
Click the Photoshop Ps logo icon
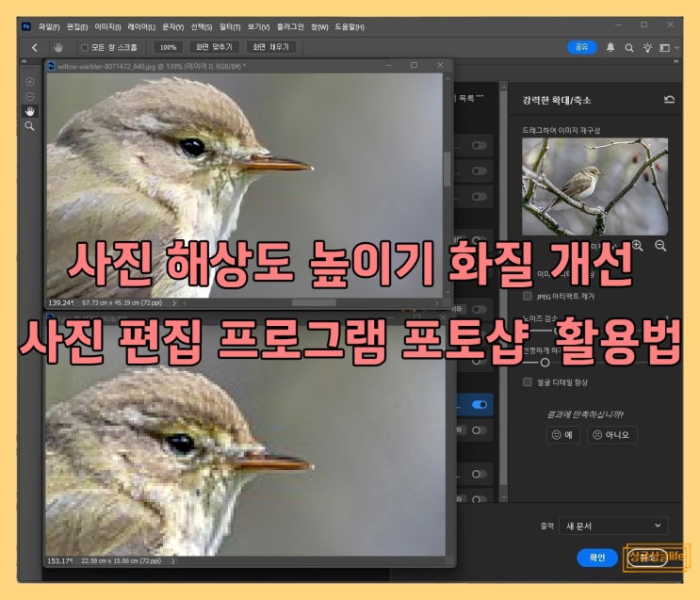[x=26, y=26]
